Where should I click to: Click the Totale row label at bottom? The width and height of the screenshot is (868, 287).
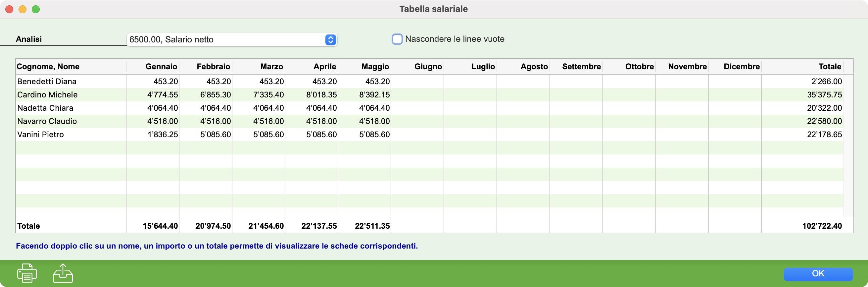click(28, 226)
